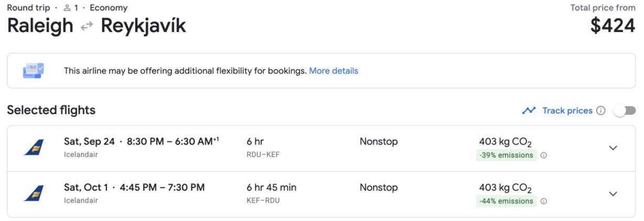Click the Track prices label

[x=567, y=110]
